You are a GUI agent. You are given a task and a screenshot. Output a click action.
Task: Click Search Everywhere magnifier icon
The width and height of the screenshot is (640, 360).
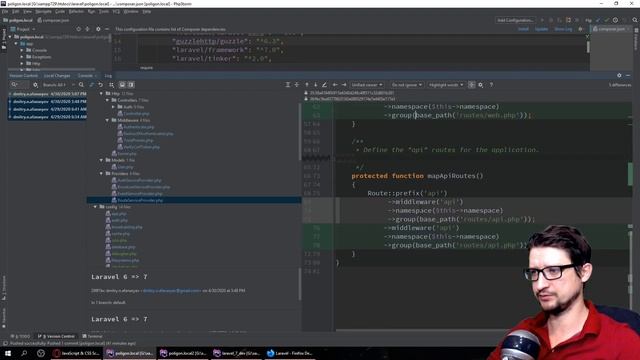tap(635, 20)
